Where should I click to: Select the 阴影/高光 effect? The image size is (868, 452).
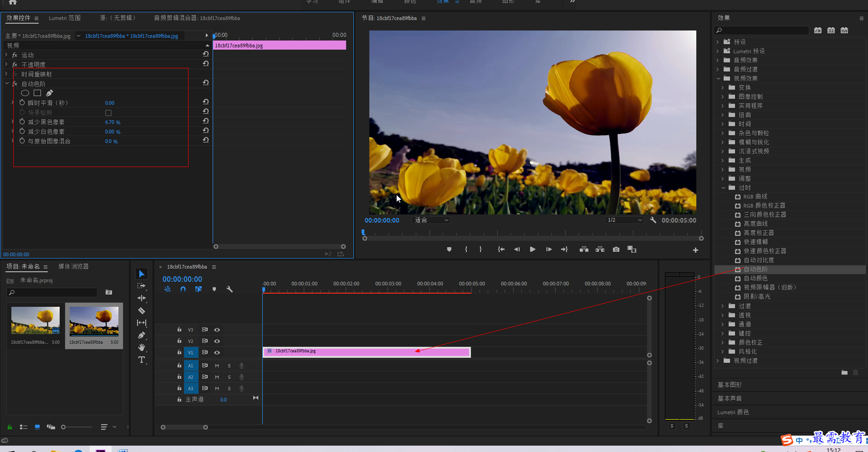click(x=757, y=296)
